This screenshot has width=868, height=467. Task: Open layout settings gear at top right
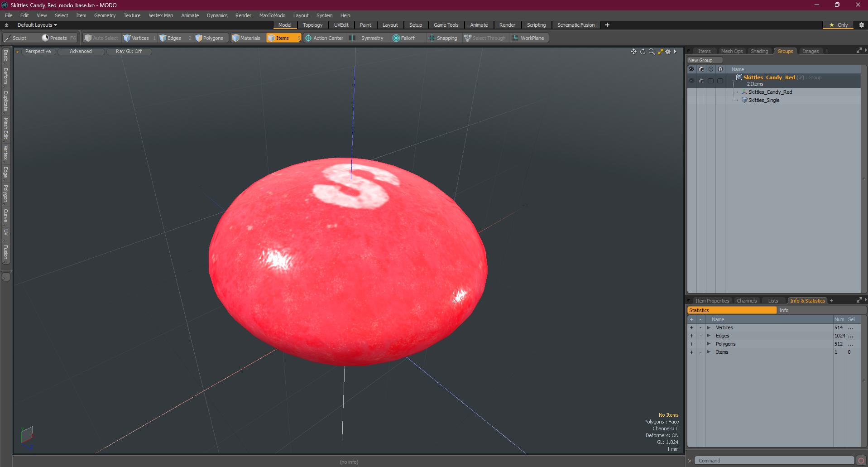tap(862, 25)
